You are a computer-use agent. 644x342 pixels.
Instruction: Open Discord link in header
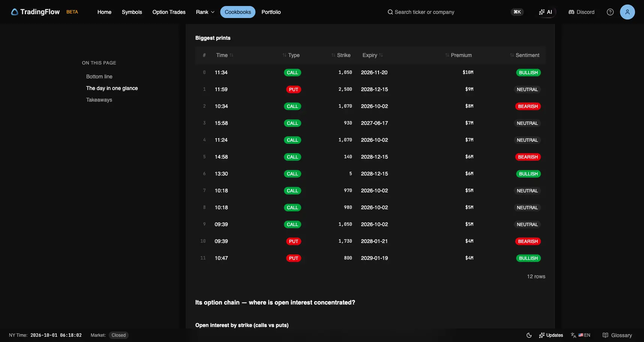tap(581, 12)
